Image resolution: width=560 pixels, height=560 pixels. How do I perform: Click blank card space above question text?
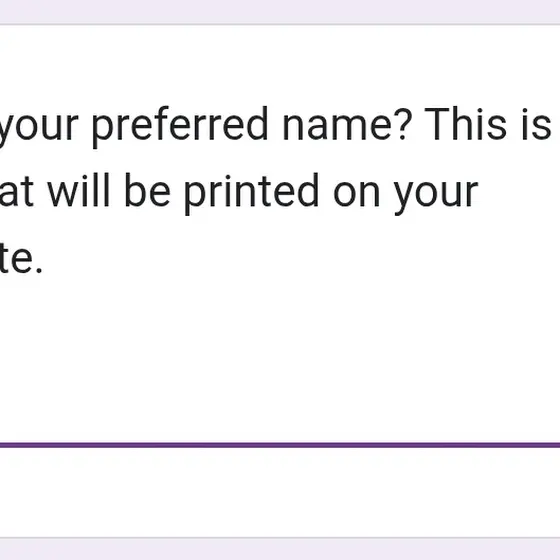pyautogui.click(x=280, y=64)
